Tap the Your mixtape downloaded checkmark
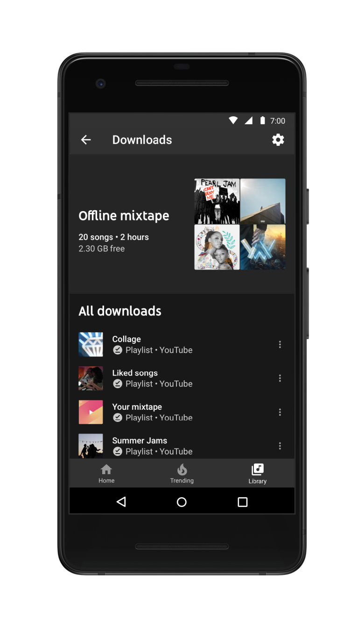This screenshot has width=364, height=633. (118, 418)
